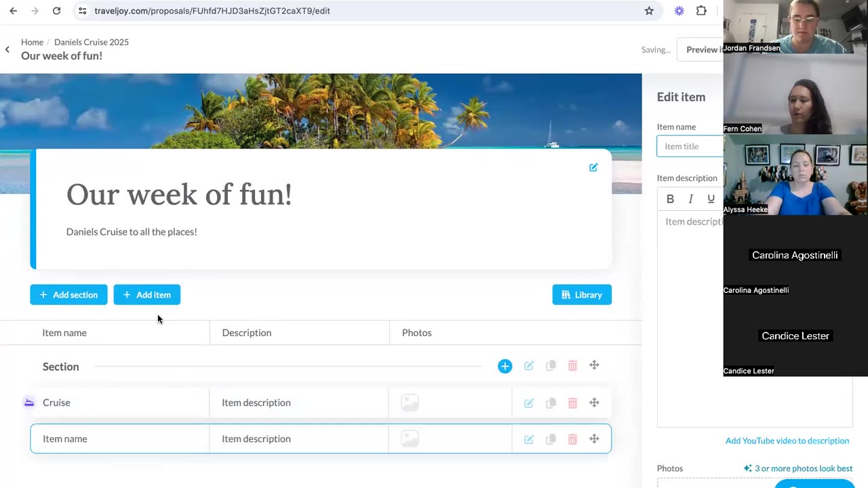Screen dimensions: 868x488
Task: Toggle bold in item description editor
Action: [670, 199]
